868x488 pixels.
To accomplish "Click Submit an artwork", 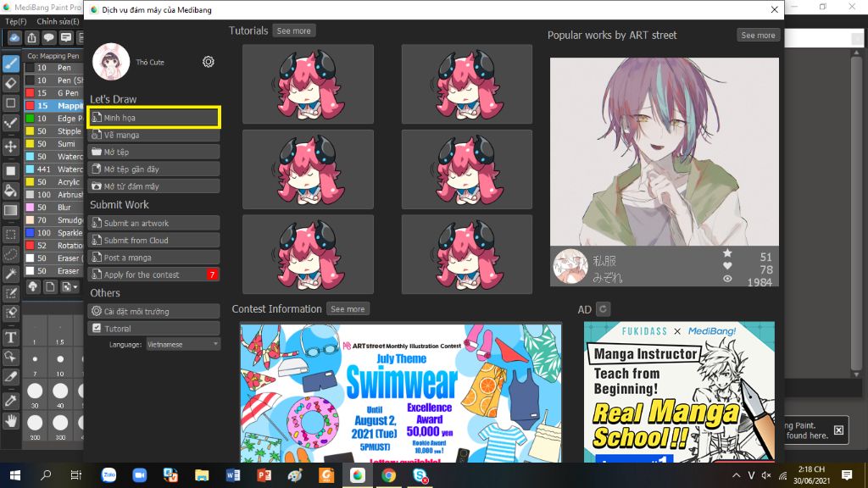I will pyautogui.click(x=154, y=223).
